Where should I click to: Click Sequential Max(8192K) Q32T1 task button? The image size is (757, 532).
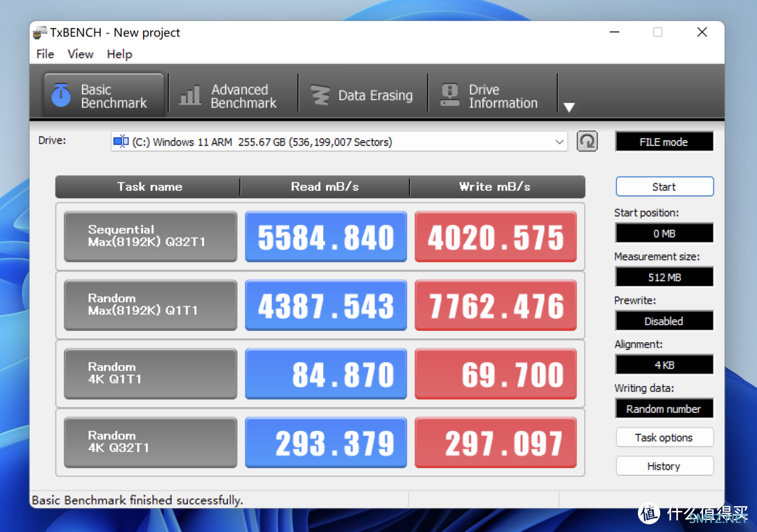[151, 236]
